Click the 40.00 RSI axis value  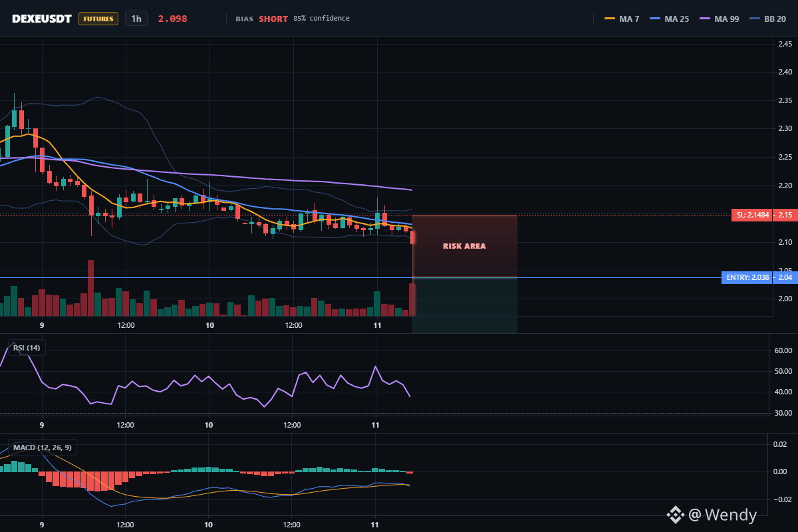[784, 392]
